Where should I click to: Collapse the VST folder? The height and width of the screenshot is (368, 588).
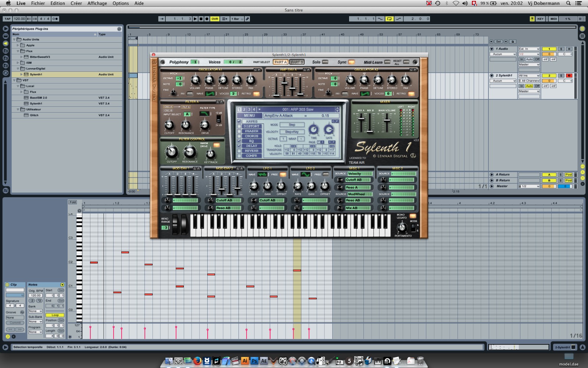point(14,80)
